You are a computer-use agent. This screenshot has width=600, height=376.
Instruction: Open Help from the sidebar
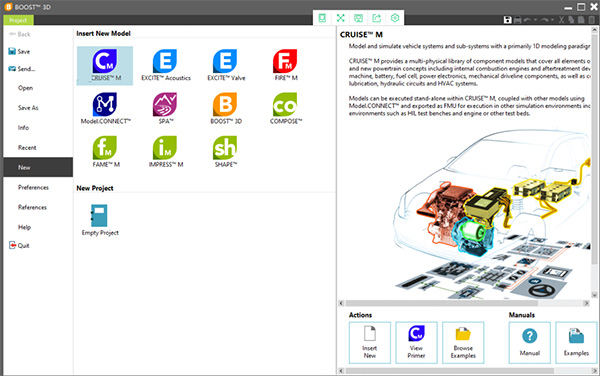click(x=24, y=227)
